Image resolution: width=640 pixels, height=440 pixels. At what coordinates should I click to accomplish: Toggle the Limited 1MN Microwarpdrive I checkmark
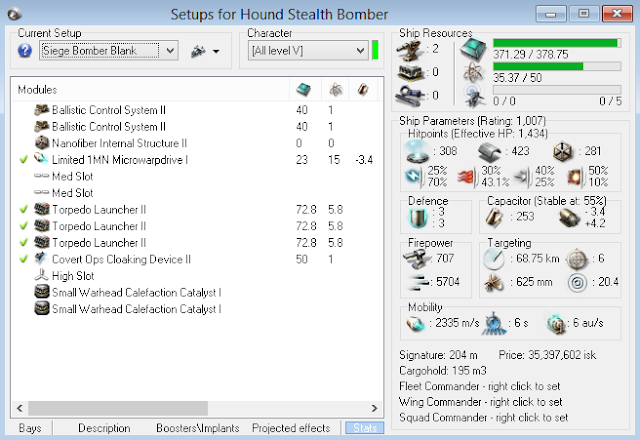tap(24, 160)
